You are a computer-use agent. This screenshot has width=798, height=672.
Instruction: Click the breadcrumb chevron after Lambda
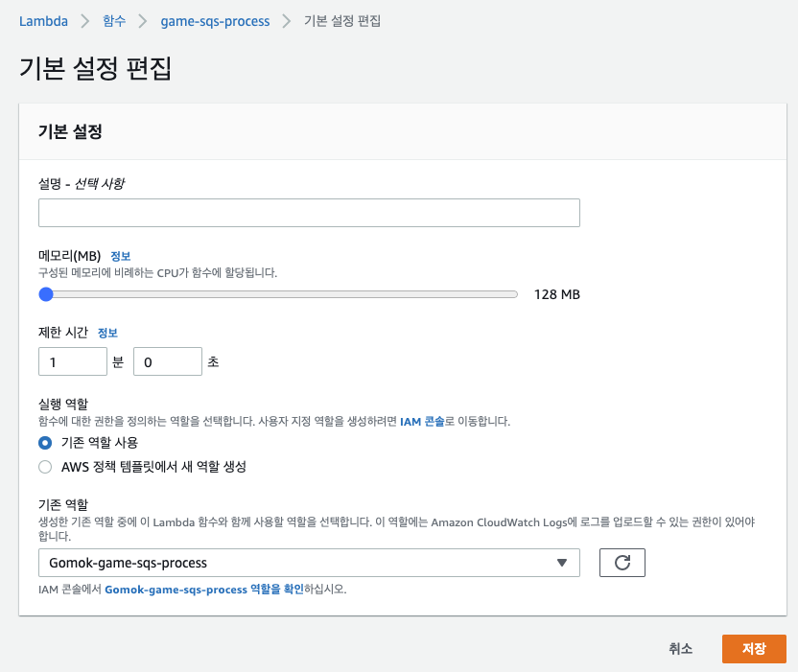(85, 21)
